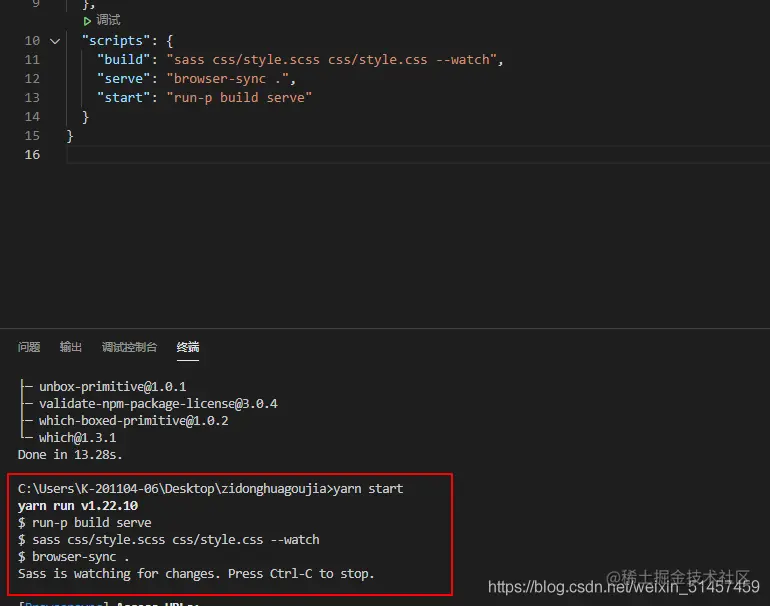Image resolution: width=770 pixels, height=606 pixels.
Task: Click line number 10 in gutter
Action: pyautogui.click(x=32, y=41)
